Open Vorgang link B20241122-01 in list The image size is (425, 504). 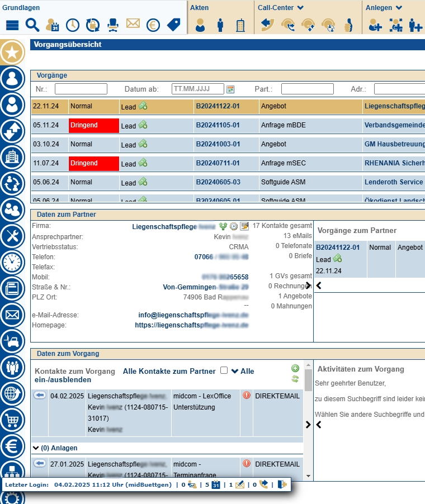click(x=218, y=106)
